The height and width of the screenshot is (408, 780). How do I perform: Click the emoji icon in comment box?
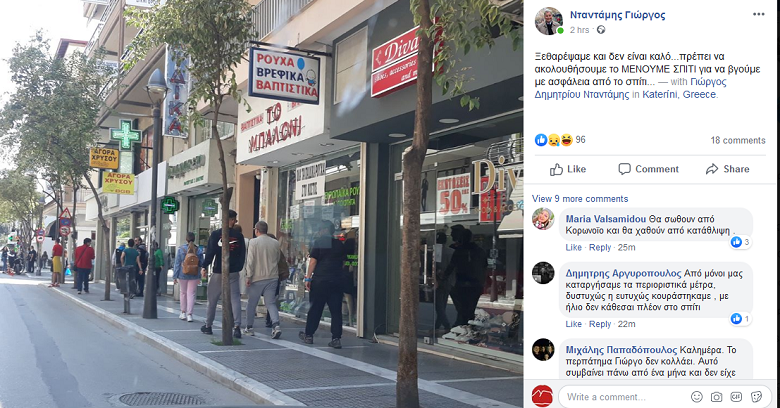point(697,397)
